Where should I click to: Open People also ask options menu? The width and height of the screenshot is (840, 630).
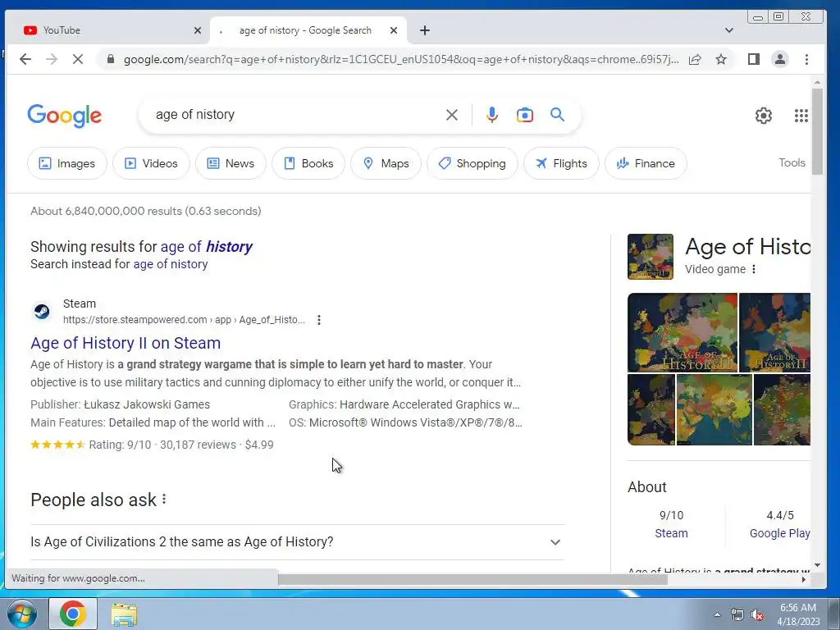click(x=164, y=500)
